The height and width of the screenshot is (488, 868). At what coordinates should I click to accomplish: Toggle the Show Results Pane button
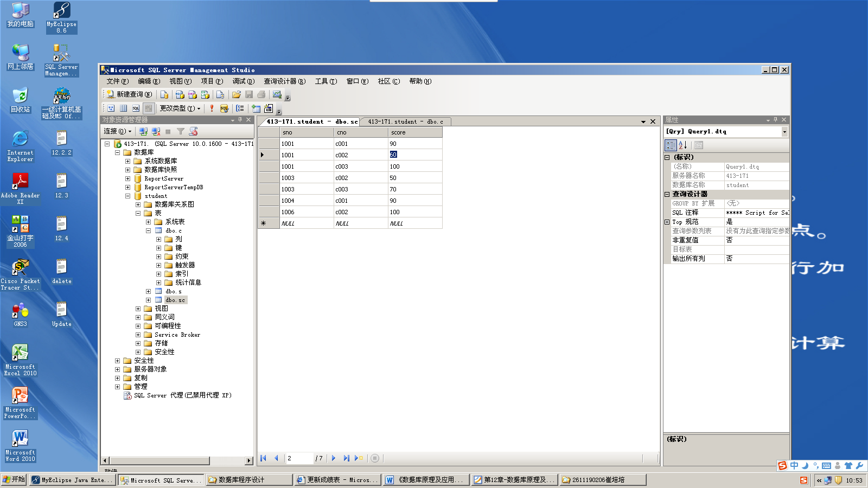(149, 108)
